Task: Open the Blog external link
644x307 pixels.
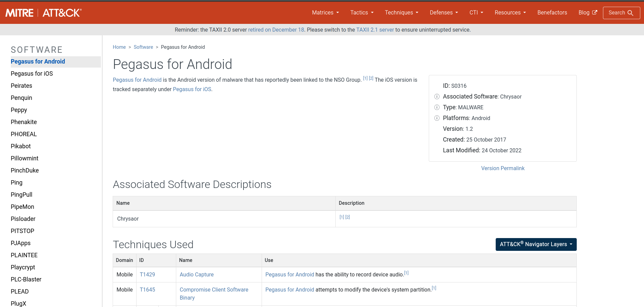Action: click(x=588, y=13)
